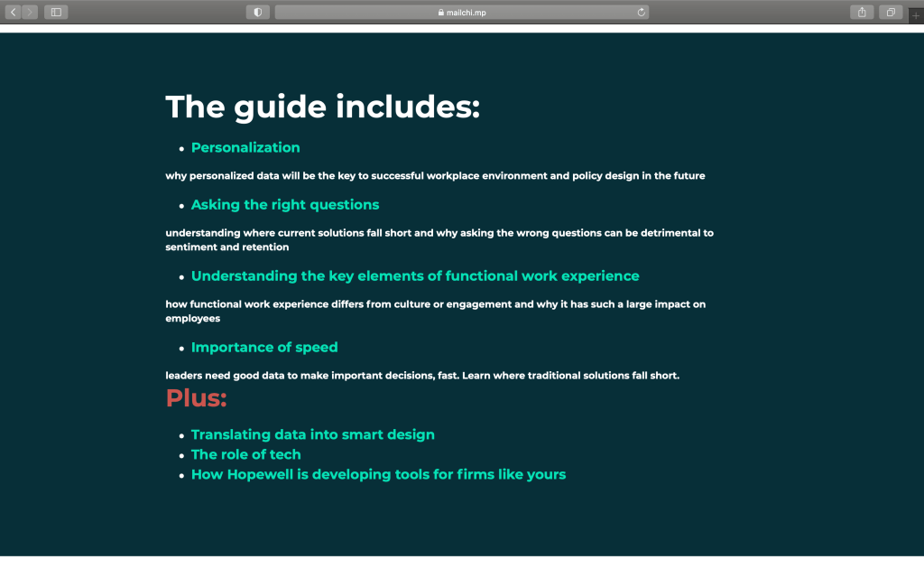This screenshot has height=578, width=924.
Task: Open the privacy report shield icon
Action: 258,12
